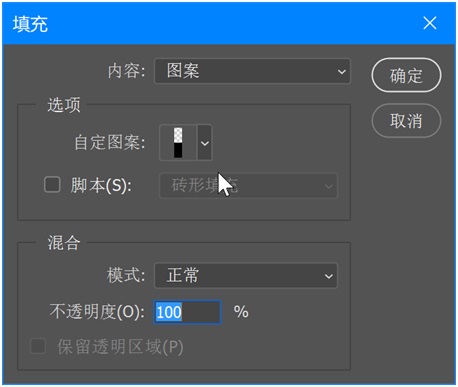
Task: Click the 不透明度 opacity input field
Action: [x=187, y=312]
